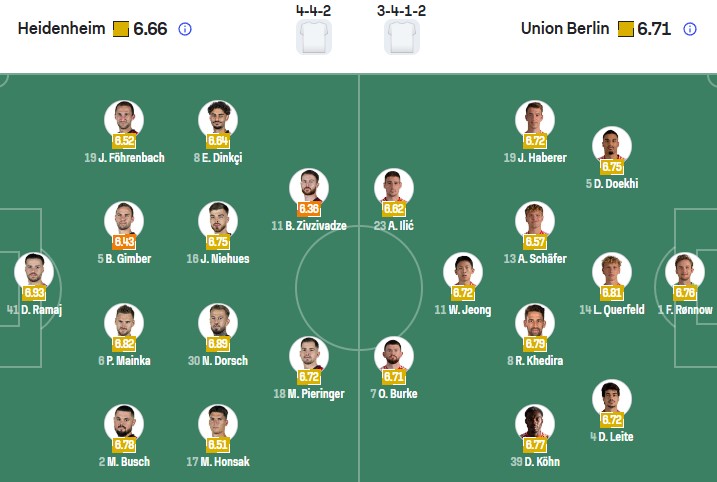
Task: Click the M. Pieringer name label
Action: tap(309, 394)
